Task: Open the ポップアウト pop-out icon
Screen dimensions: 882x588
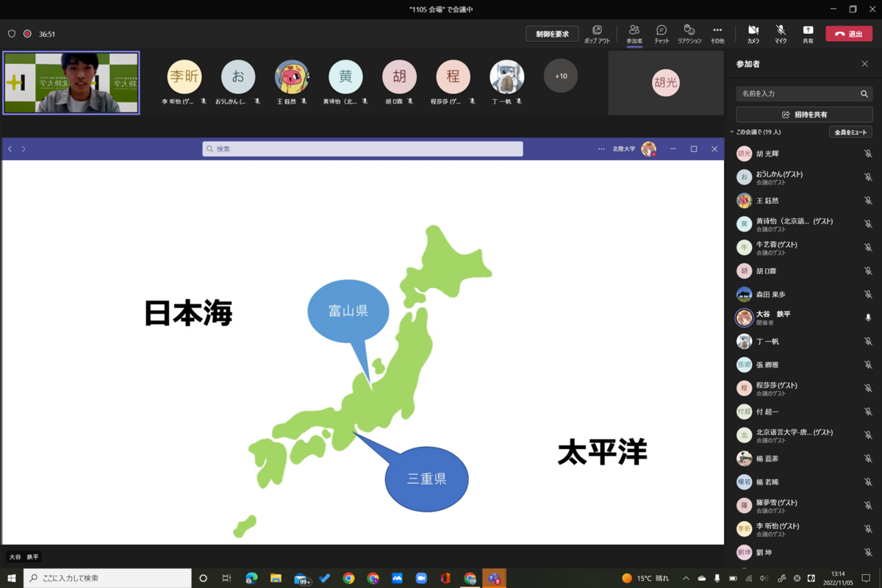Action: point(597,33)
